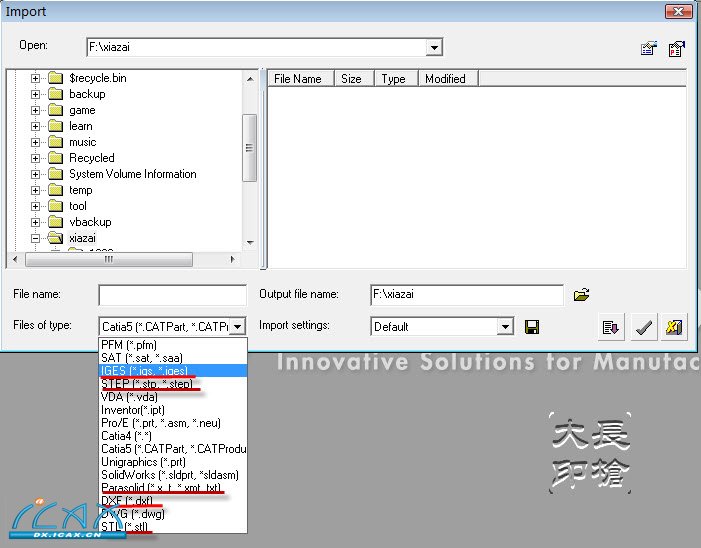Choose VDA (*.vda) file type
Image resolution: width=701 pixels, height=548 pixels.
(173, 397)
